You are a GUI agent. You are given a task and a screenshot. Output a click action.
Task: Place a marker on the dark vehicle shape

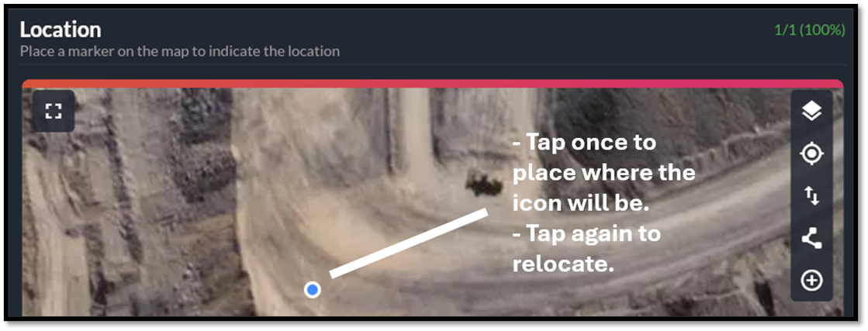[x=484, y=184]
